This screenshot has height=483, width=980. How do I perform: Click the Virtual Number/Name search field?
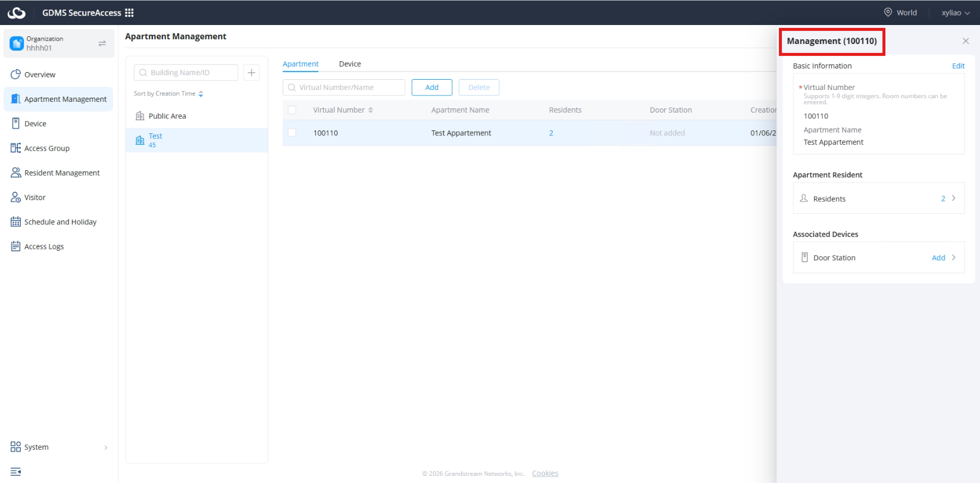click(344, 88)
